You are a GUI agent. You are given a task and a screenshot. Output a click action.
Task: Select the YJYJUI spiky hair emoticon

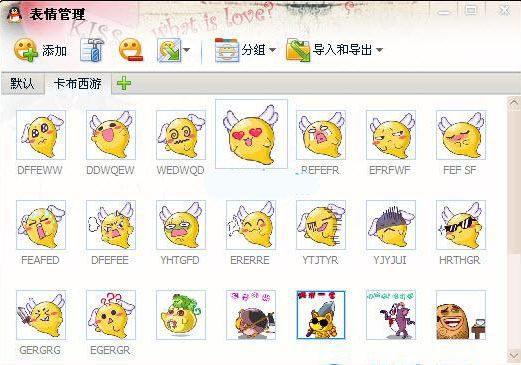point(391,225)
